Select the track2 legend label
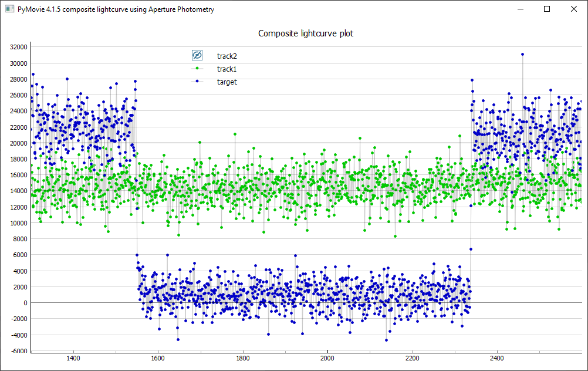 pos(227,56)
